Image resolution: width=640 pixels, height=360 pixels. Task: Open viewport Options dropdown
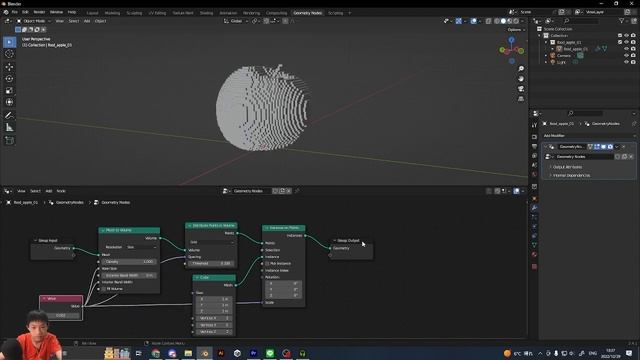click(515, 30)
